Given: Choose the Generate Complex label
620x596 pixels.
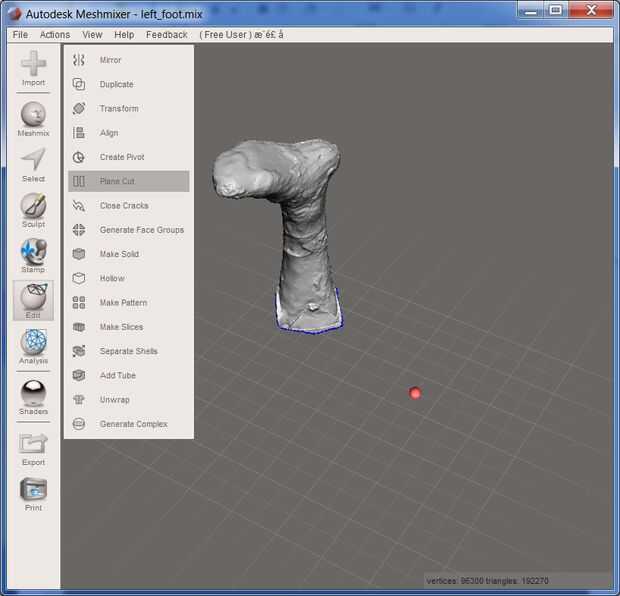Looking at the screenshot, I should pos(134,424).
